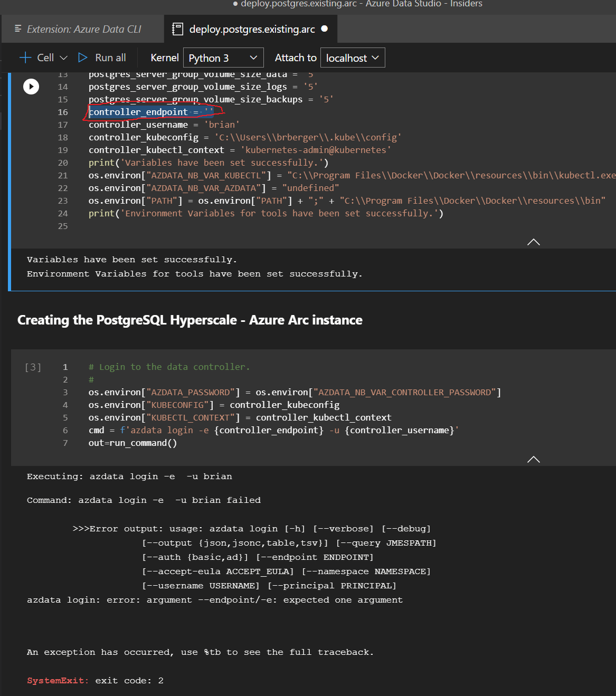Screen dimensions: 616x696
Task: Click the Cell button label
Action: (x=46, y=57)
